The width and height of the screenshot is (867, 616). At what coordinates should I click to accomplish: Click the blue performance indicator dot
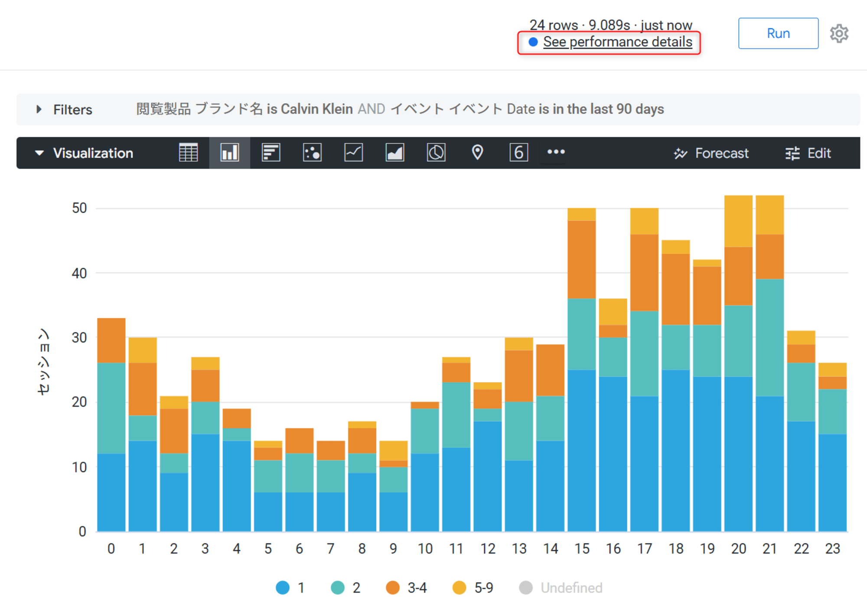coord(533,42)
